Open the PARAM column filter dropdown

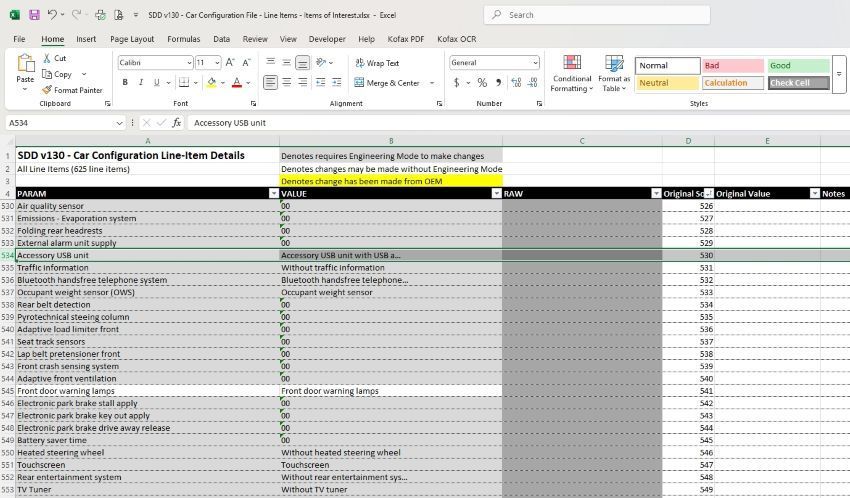click(x=273, y=193)
